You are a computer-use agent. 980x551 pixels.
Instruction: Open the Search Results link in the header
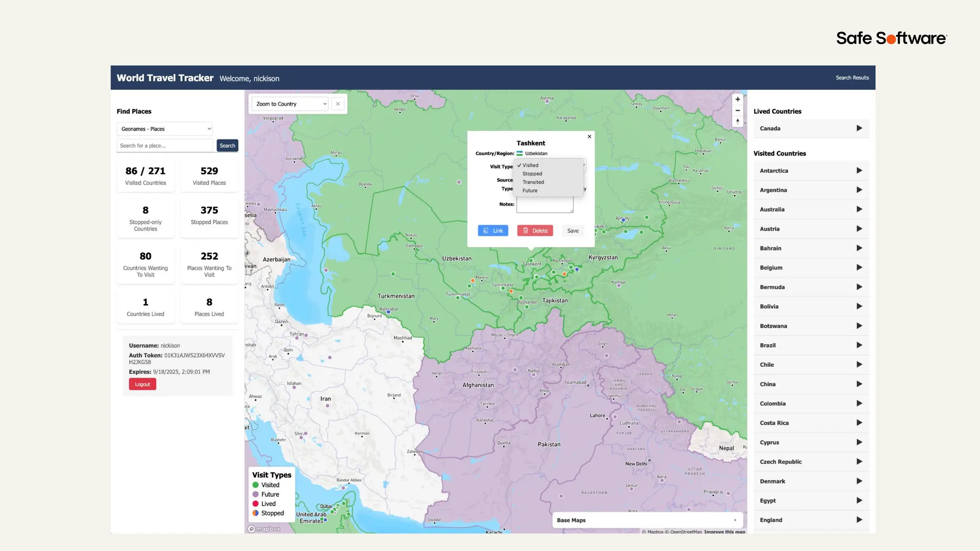tap(852, 77)
